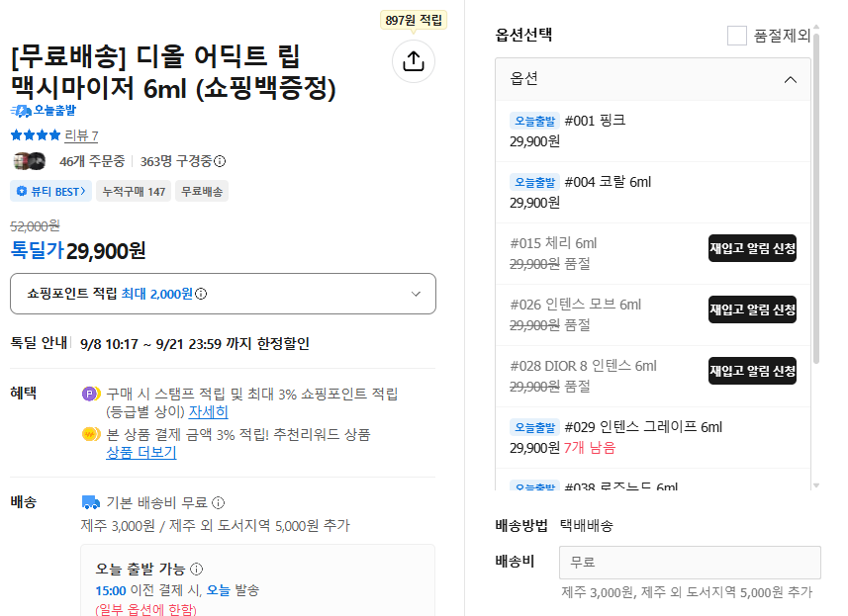
Task: Click the 상품 더보기 link
Action: click(141, 452)
